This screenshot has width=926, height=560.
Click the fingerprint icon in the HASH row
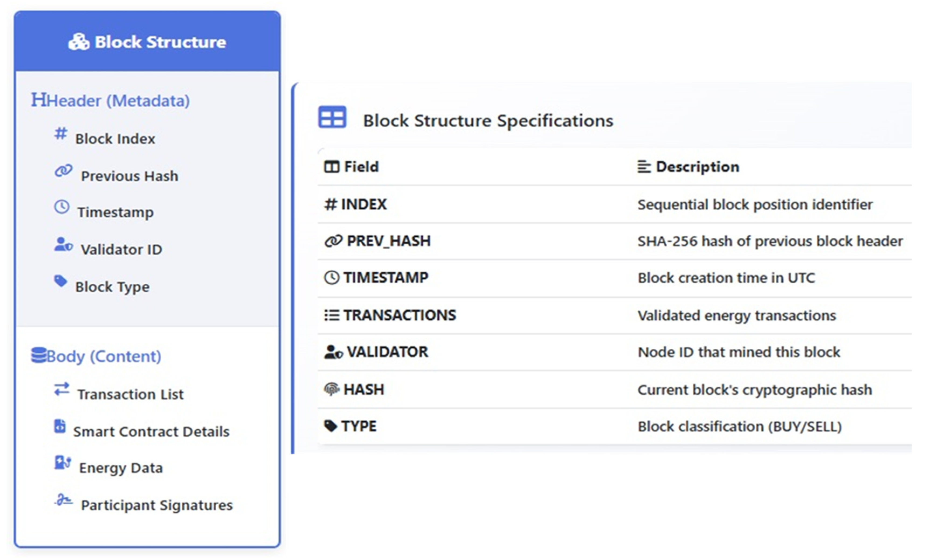coord(331,389)
